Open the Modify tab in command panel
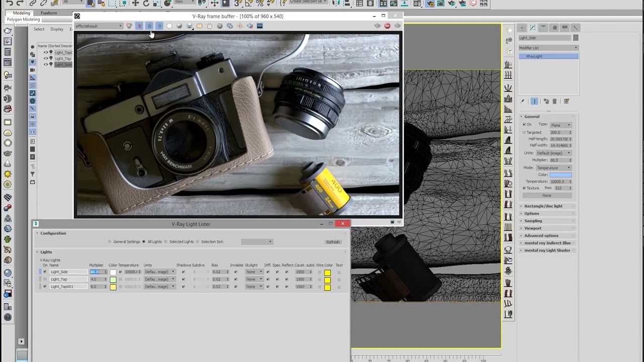Image resolution: width=644 pixels, height=362 pixels. click(x=533, y=28)
